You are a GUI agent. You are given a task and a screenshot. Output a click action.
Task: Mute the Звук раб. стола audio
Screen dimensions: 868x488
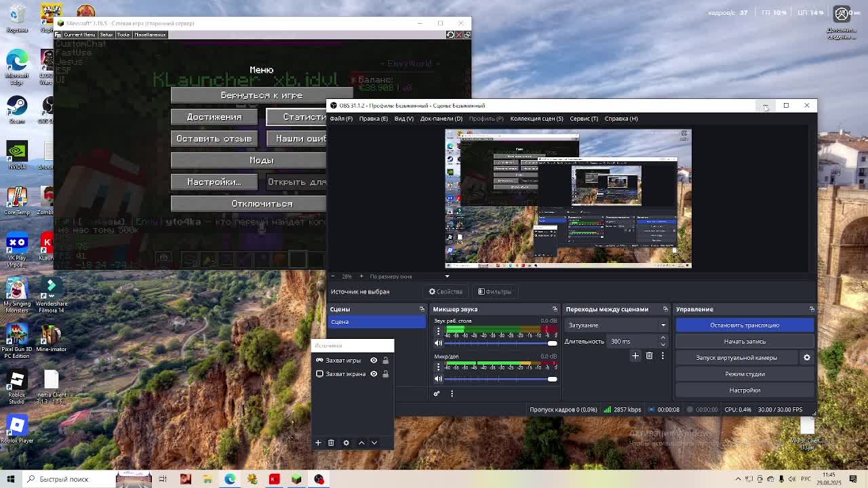coord(437,343)
